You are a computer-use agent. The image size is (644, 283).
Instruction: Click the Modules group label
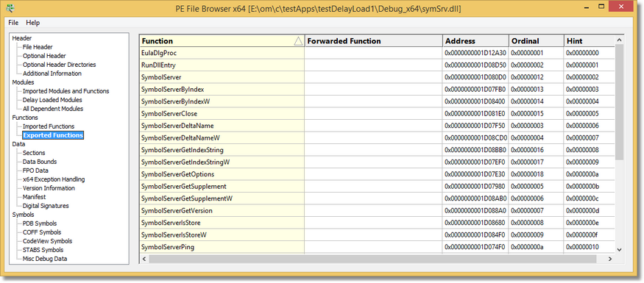click(x=23, y=82)
